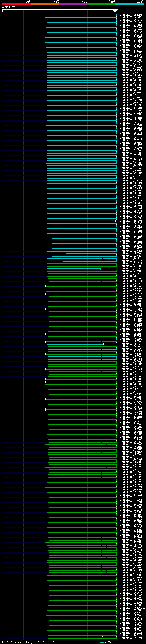Image resolution: width=146 pixels, height=644 pixels.
Task: Select label UniRef100_C5HBN1
Action: 131,610
